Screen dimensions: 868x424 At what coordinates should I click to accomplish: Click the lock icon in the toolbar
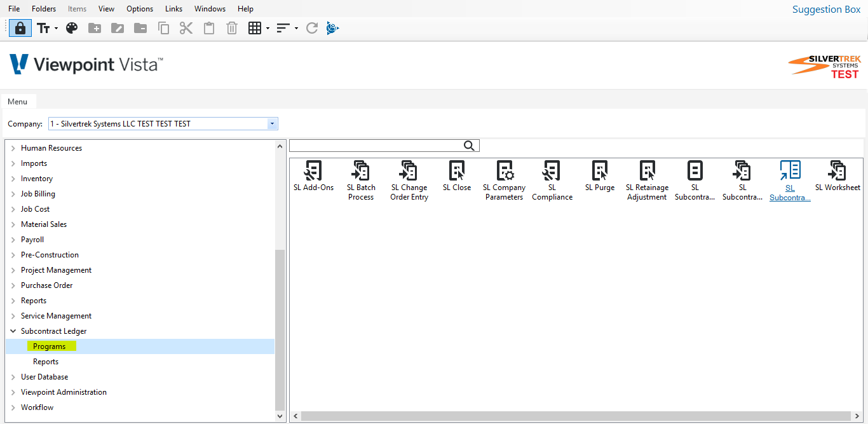point(20,28)
